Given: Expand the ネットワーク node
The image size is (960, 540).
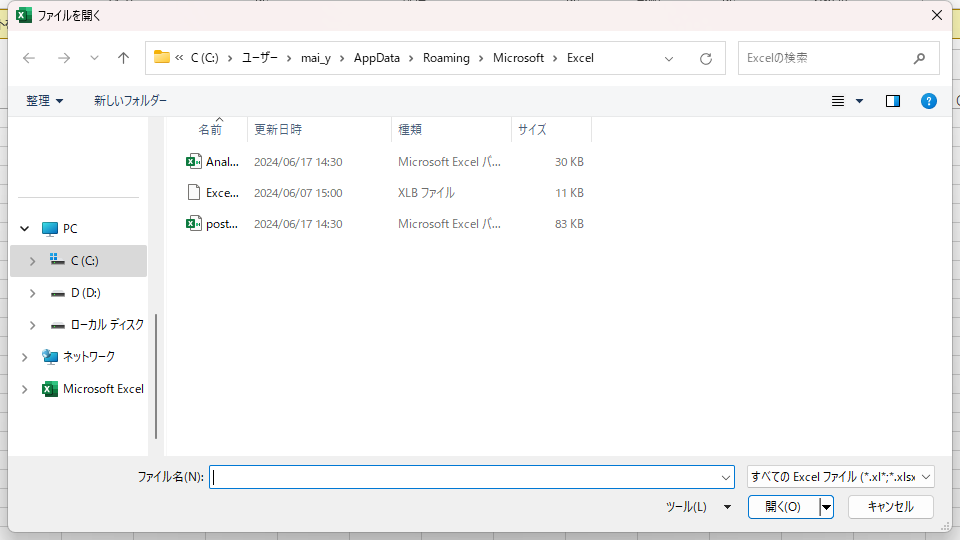Looking at the screenshot, I should pyautogui.click(x=24, y=357).
